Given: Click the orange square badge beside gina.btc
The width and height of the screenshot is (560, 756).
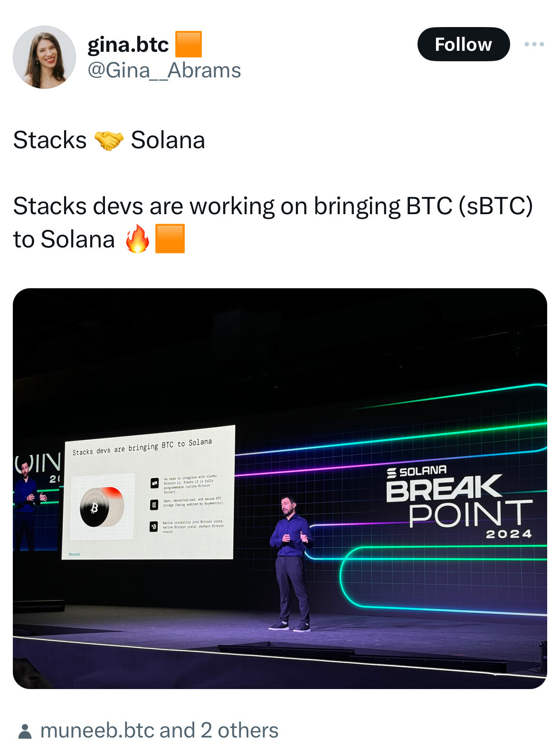Looking at the screenshot, I should [x=189, y=44].
